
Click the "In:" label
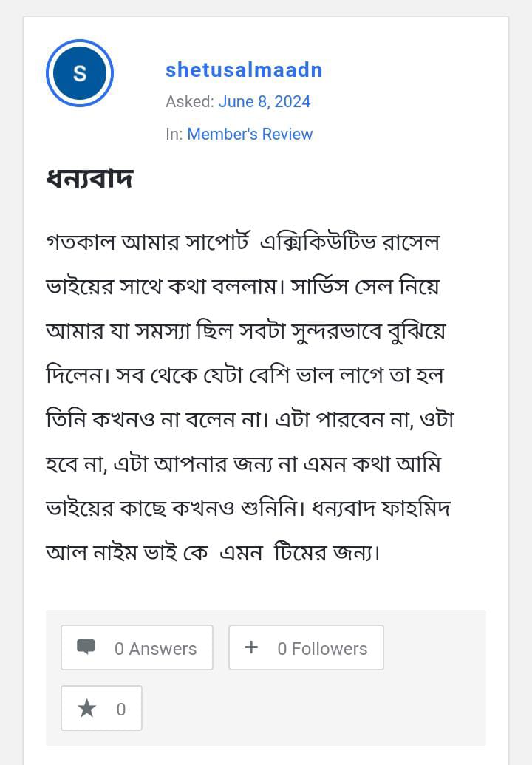point(174,134)
